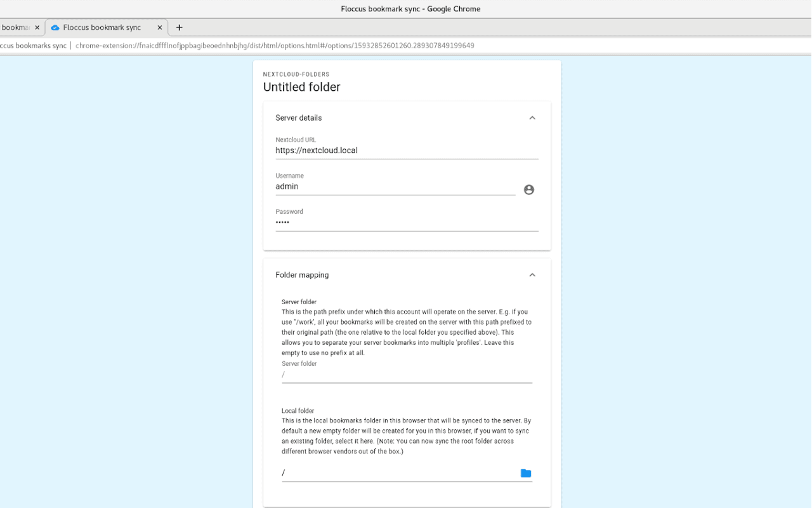Click the Floccus cloud favicon in tab
The width and height of the screenshot is (812, 508).
tap(55, 27)
